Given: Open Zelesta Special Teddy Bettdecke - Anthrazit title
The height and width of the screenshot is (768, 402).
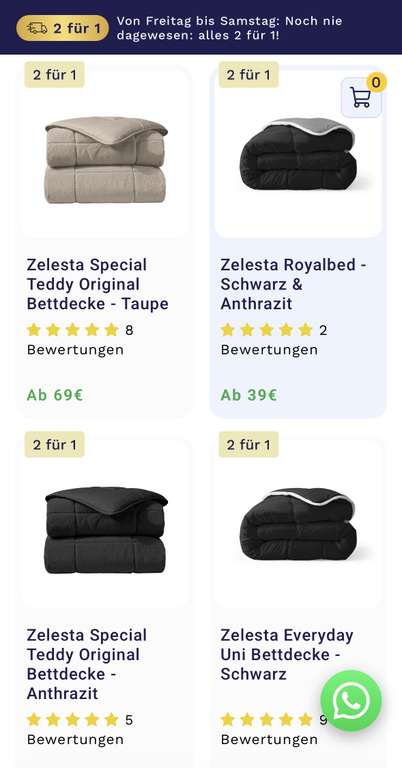Looking at the screenshot, I should tap(87, 664).
